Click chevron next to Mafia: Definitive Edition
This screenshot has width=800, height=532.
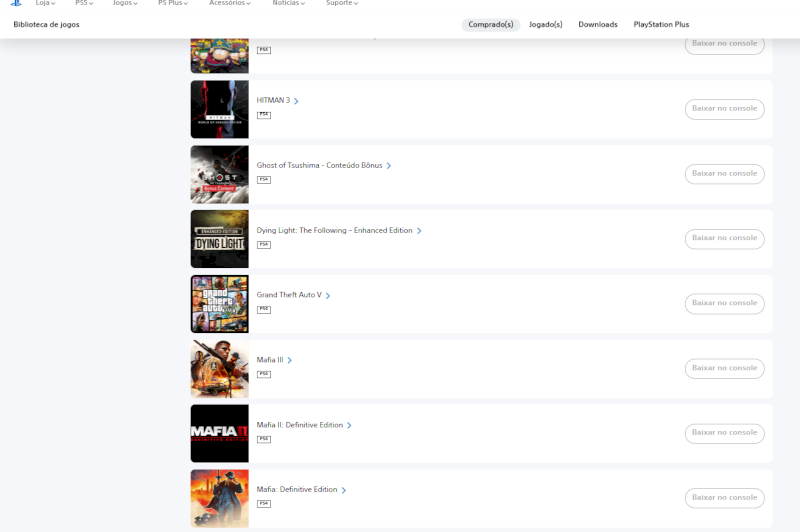pos(343,490)
